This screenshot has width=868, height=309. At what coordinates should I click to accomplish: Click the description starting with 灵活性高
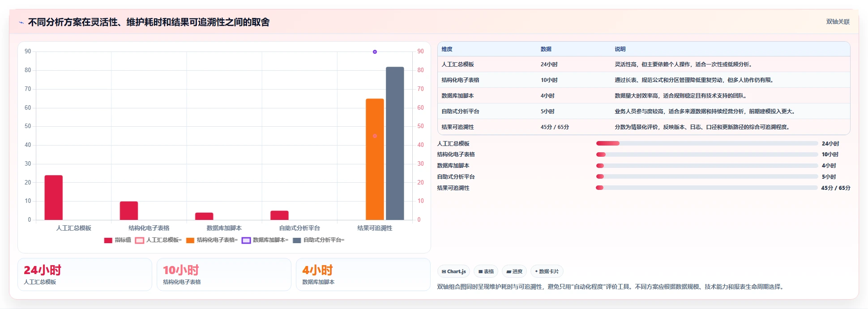[x=684, y=64]
